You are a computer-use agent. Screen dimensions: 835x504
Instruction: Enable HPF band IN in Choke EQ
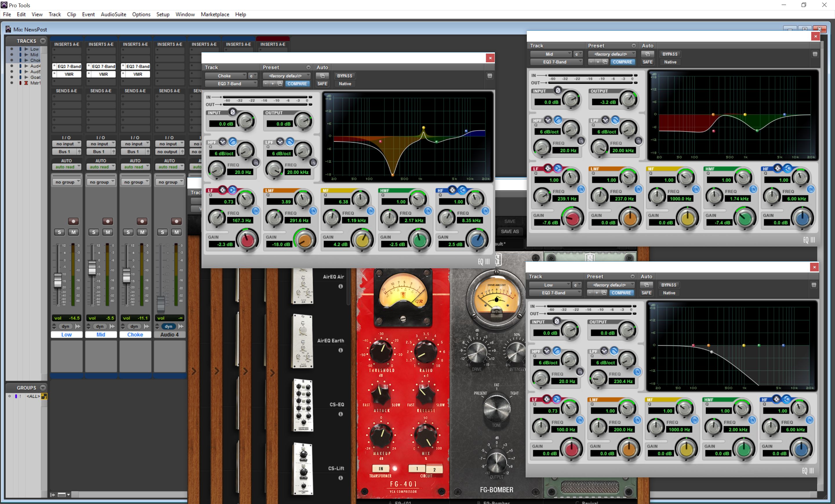pos(256,163)
